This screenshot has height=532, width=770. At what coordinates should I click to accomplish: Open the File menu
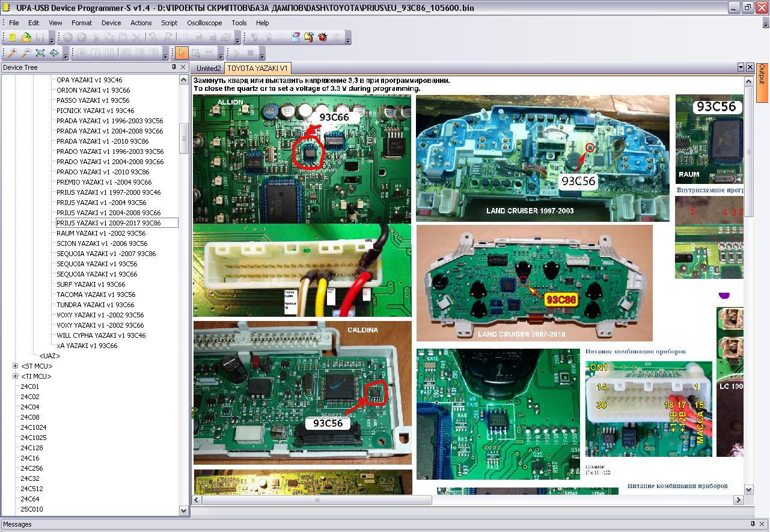tap(14, 23)
